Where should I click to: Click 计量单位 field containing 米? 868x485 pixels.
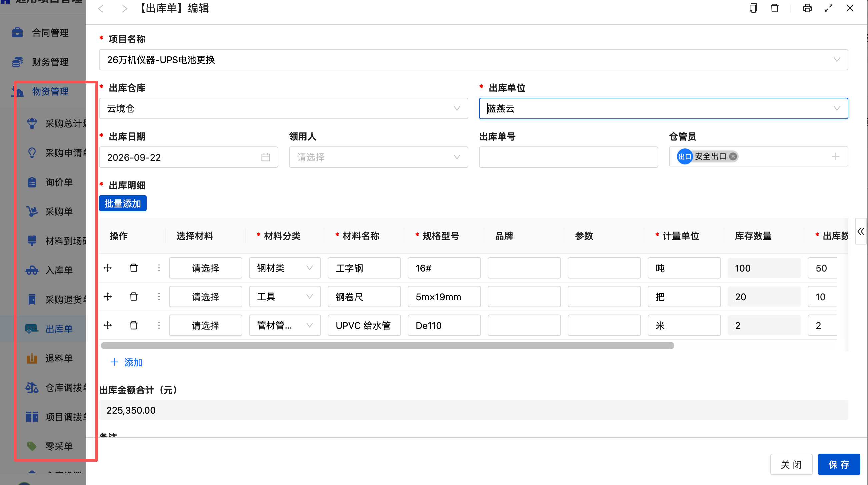click(684, 326)
